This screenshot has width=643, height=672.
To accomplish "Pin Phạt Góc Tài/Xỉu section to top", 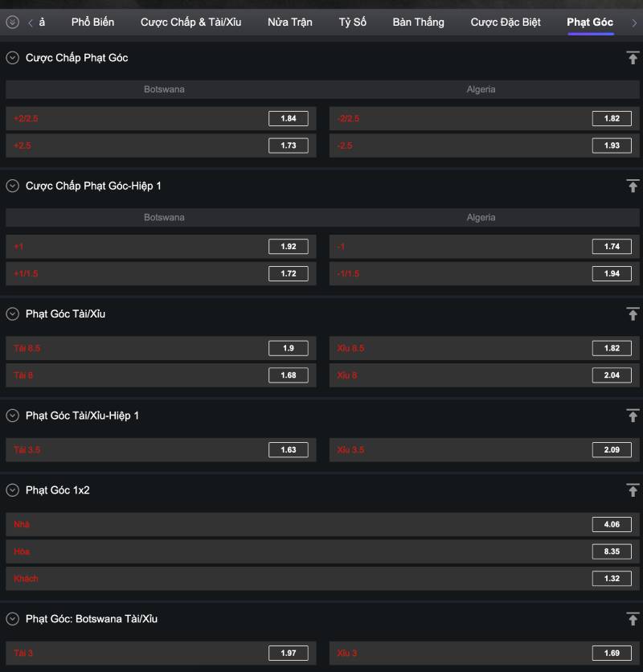I will [x=633, y=314].
